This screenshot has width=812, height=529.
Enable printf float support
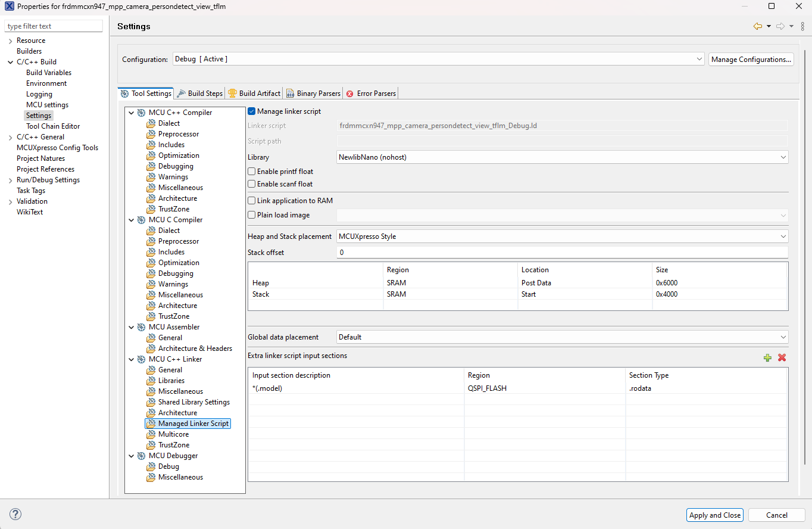[x=251, y=171]
